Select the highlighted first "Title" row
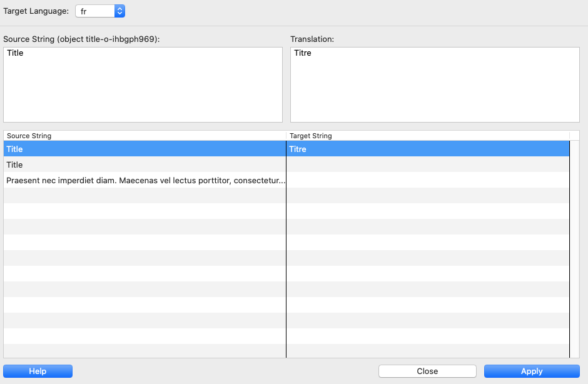The width and height of the screenshot is (588, 384). tap(144, 149)
